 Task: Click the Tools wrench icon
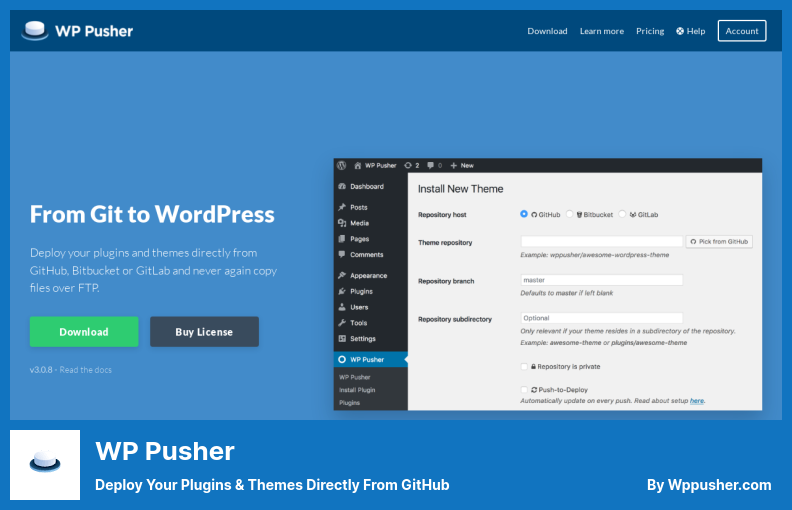point(342,322)
